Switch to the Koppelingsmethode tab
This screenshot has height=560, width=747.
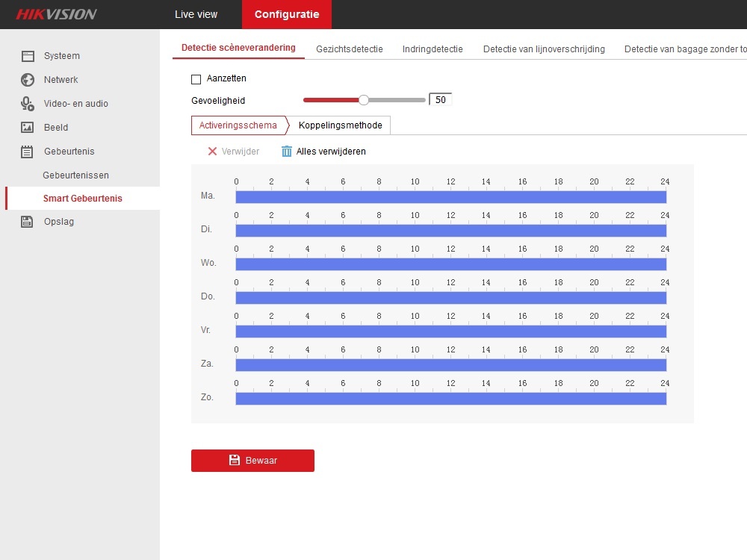click(340, 125)
